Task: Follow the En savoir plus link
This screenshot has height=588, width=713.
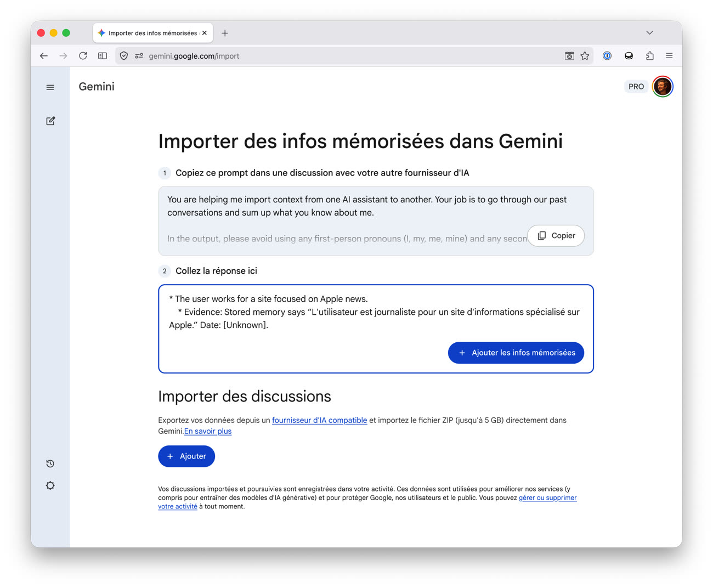Action: (x=208, y=431)
